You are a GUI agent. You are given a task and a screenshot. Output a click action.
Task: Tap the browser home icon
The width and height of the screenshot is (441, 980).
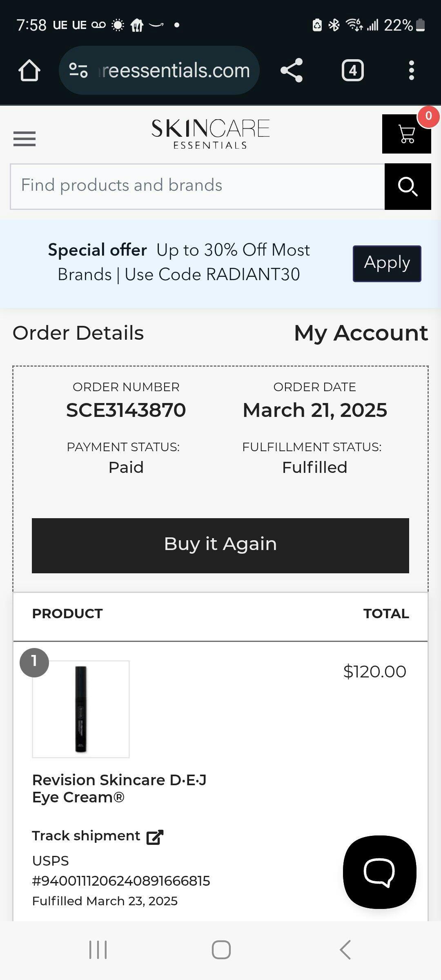click(x=29, y=71)
